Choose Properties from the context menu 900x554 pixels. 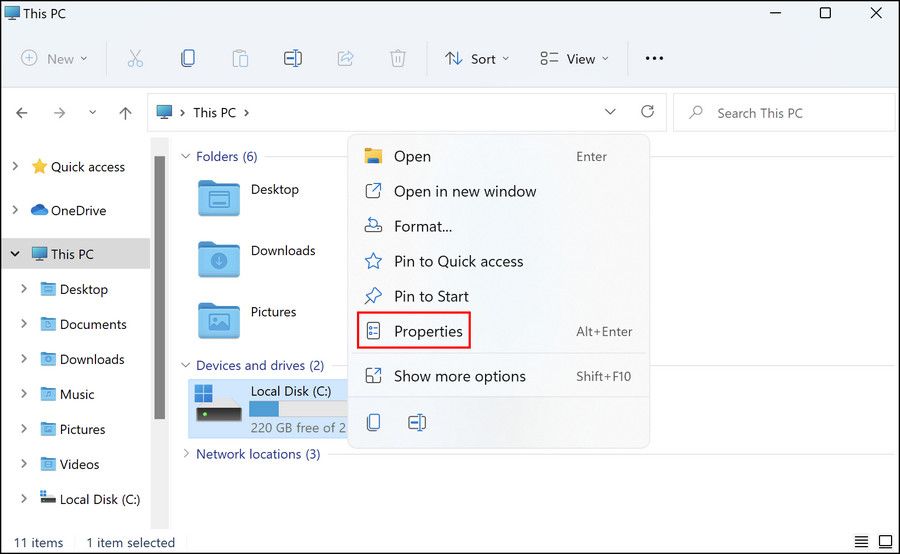[499, 331]
